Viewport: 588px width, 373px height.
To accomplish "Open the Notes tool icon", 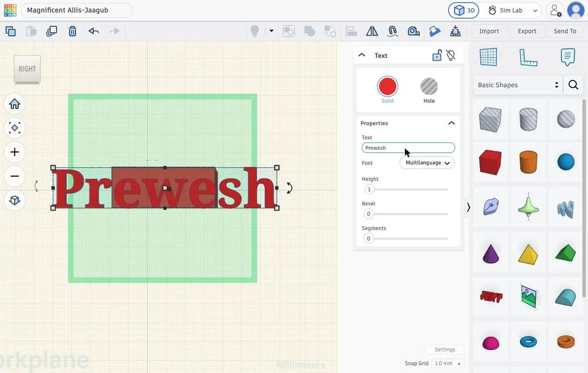I will click(x=568, y=57).
